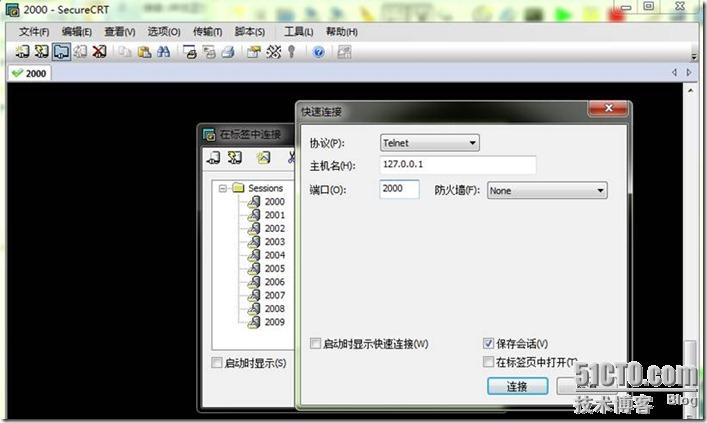707x423 pixels.
Task: Select session 2000 in the Sessions tree
Action: click(x=274, y=202)
